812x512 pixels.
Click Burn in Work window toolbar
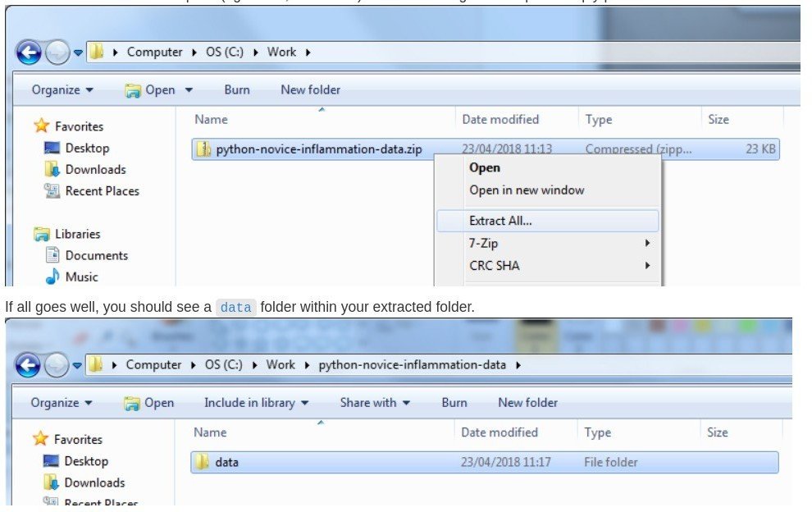[x=237, y=89]
